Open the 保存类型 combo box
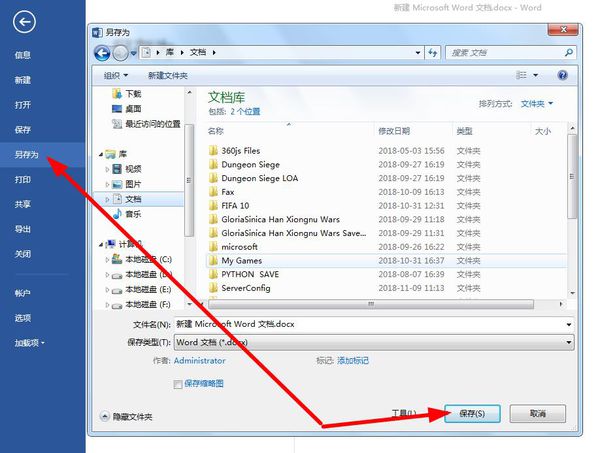Viewport: 600px width, 453px height. (374, 342)
